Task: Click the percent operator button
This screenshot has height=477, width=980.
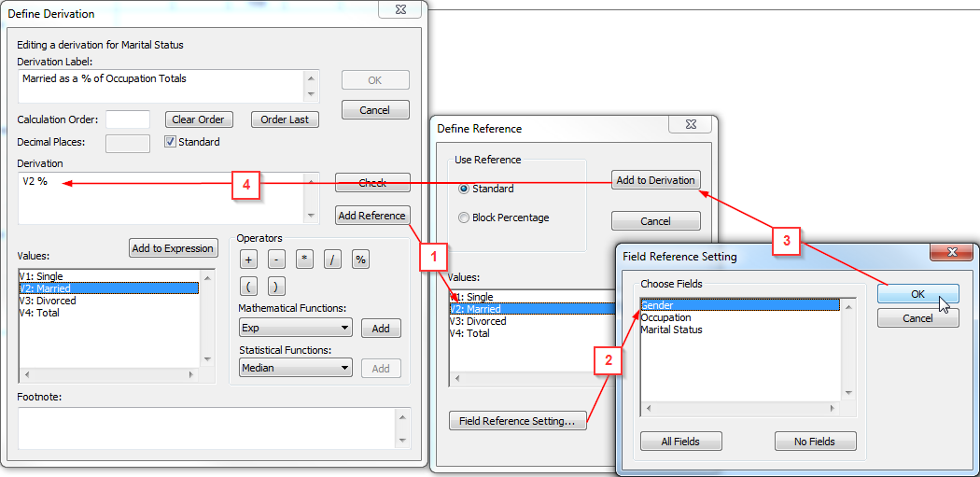Action: coord(360,260)
